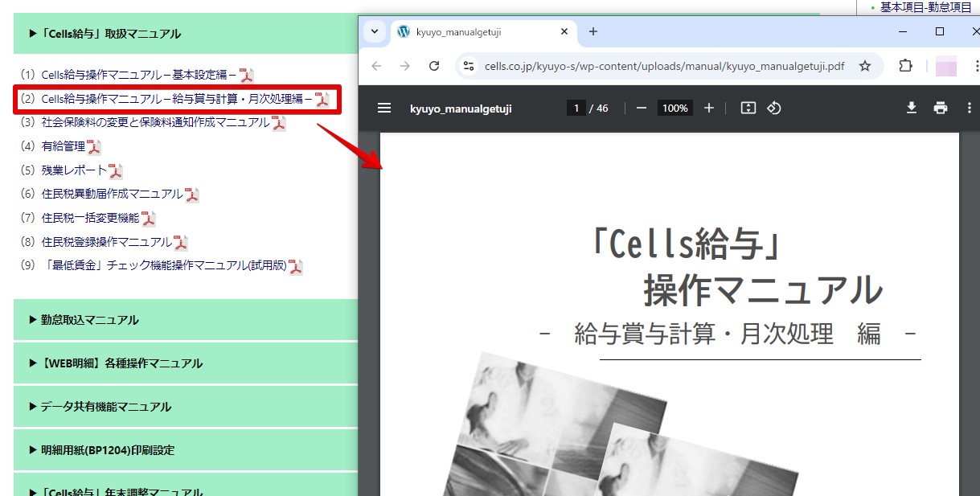This screenshot has height=496, width=980.
Task: Collapse the 「Cells給与」取扱マニュアル section
Action: (x=105, y=34)
